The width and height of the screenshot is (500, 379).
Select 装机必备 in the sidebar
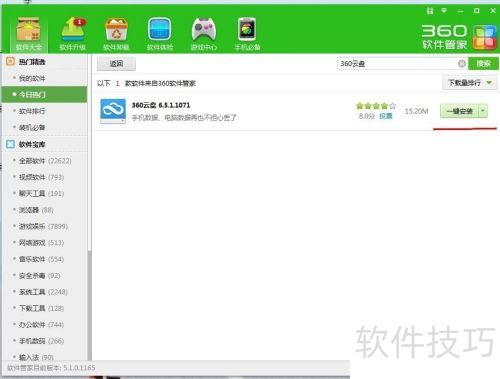tap(32, 127)
